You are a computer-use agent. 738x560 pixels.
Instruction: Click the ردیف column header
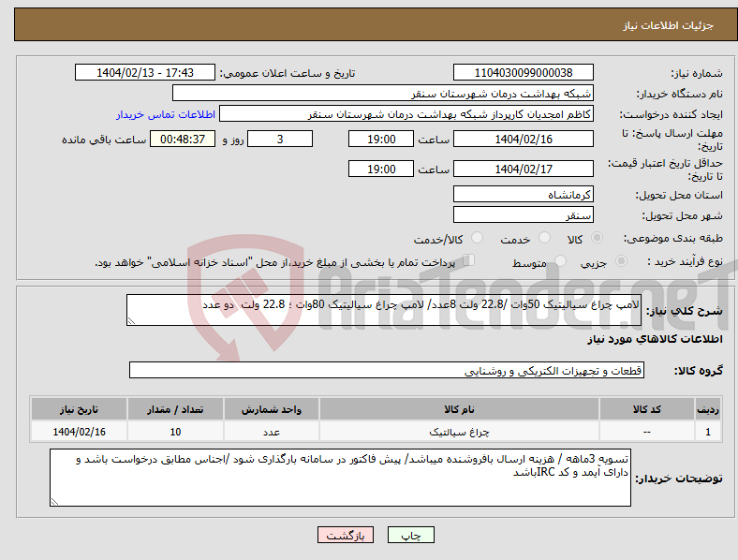[708, 409]
